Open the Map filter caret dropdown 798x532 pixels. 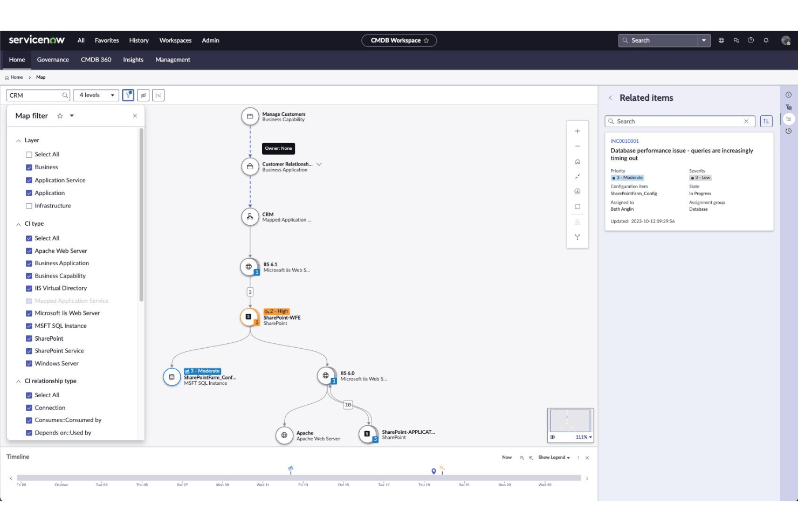click(72, 116)
